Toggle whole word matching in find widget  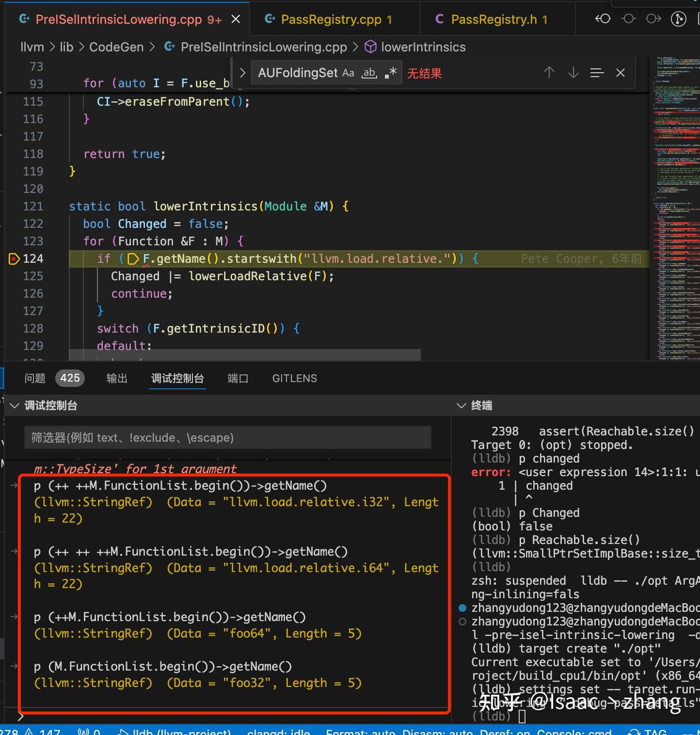(369, 72)
